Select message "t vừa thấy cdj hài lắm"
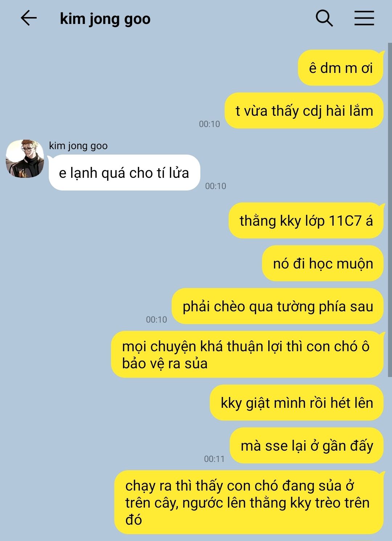Image resolution: width=392 pixels, height=541 pixels. coord(304,111)
